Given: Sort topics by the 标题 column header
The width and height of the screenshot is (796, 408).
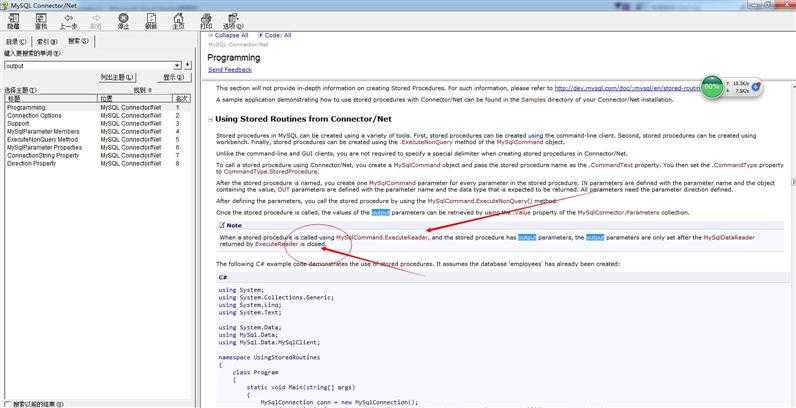Looking at the screenshot, I should 50,98.
